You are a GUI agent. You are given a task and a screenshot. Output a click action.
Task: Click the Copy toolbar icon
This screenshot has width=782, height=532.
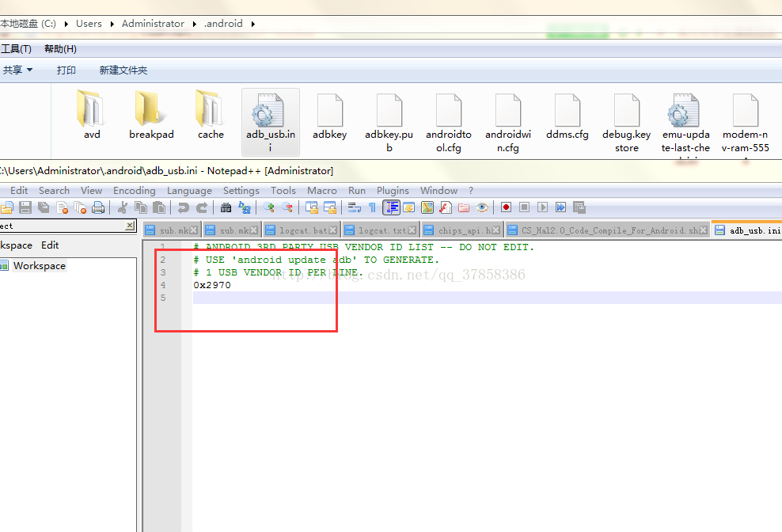[x=141, y=207]
